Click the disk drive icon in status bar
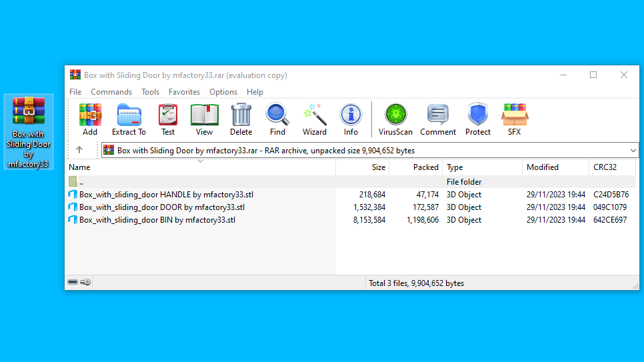The height and width of the screenshot is (362, 644). [x=73, y=282]
